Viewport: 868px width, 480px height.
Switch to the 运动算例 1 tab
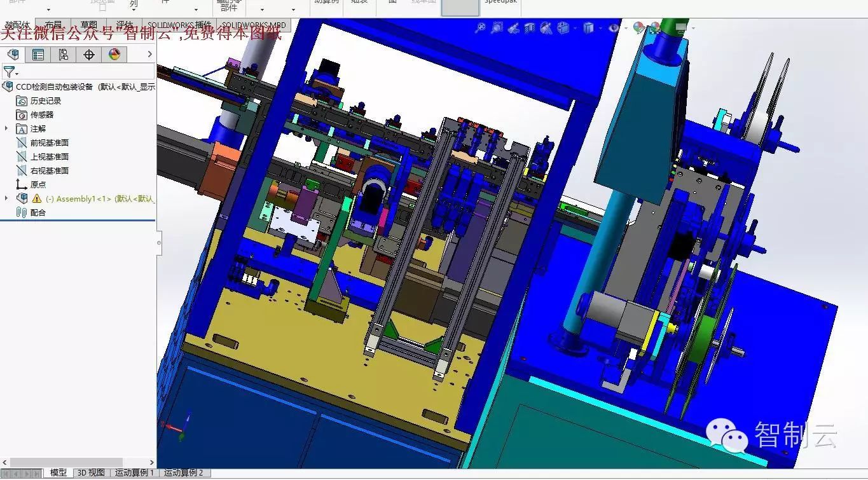(135, 473)
